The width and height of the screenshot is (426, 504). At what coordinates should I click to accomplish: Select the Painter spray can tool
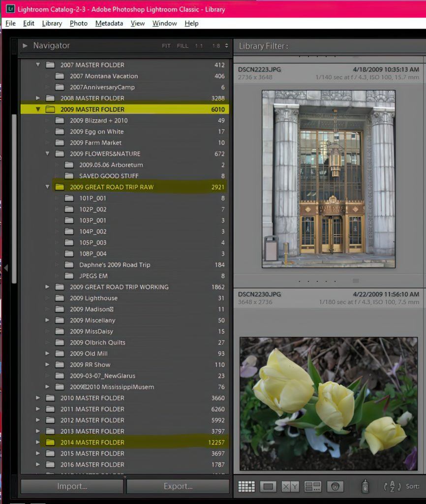click(x=365, y=486)
